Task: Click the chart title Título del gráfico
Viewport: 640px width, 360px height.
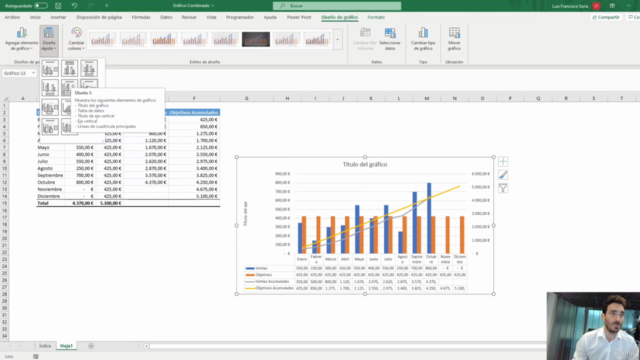Action: 365,164
